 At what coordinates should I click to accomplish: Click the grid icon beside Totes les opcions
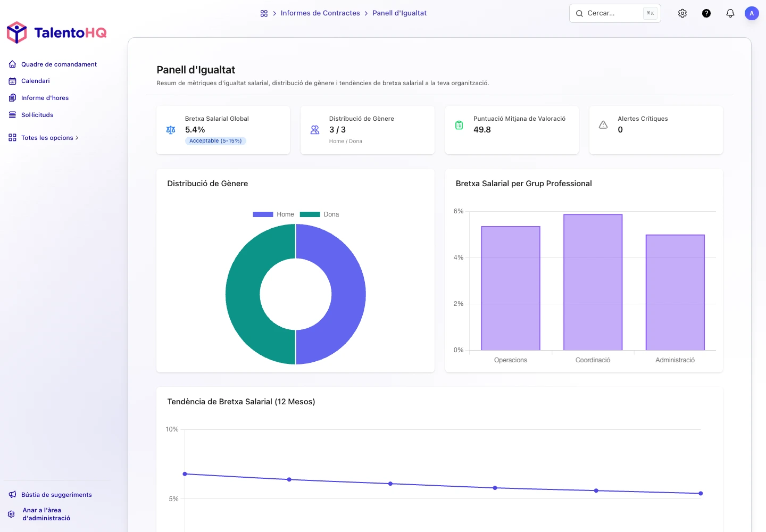[12, 138]
